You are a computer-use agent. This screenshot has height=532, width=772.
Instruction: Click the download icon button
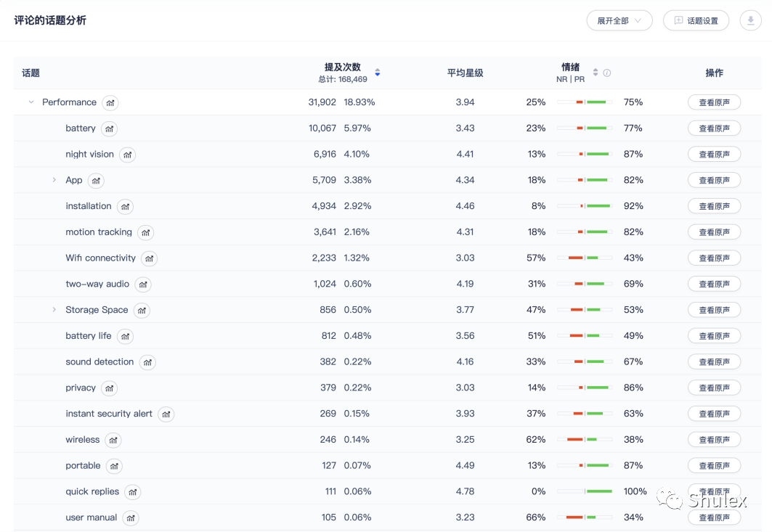750,20
